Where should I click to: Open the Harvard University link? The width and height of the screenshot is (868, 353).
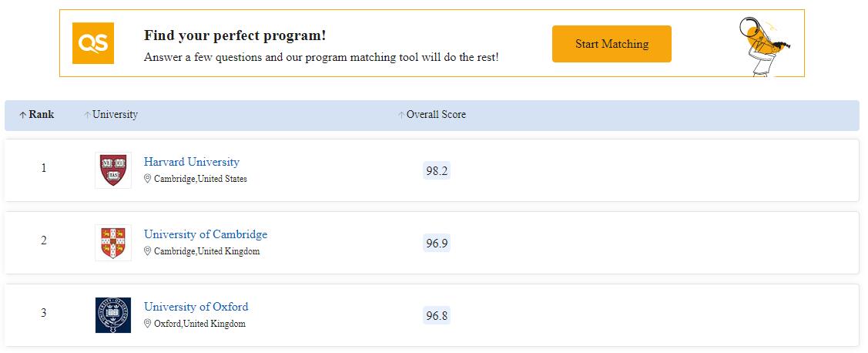(x=191, y=163)
